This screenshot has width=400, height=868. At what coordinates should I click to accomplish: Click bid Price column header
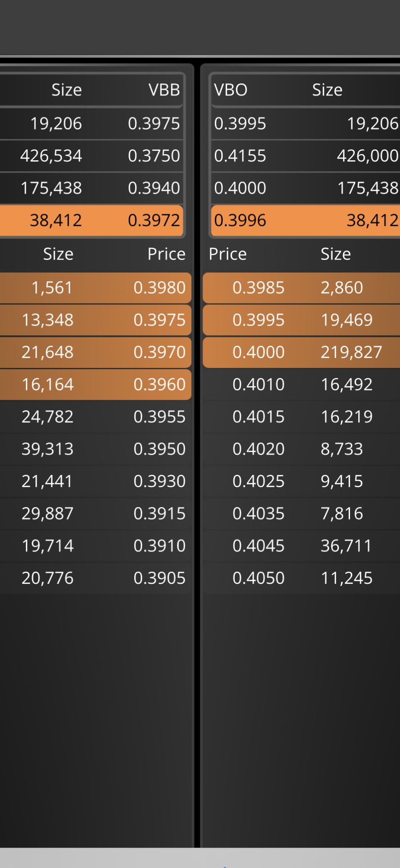point(166,254)
